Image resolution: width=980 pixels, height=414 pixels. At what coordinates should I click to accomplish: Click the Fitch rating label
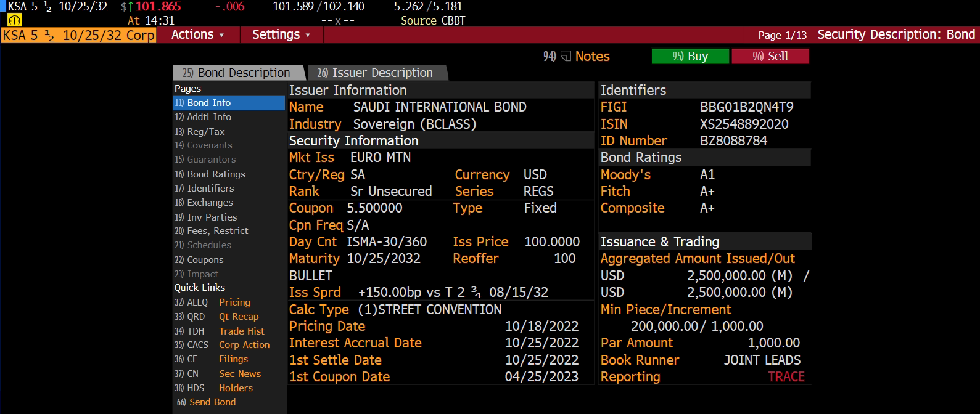(x=616, y=192)
